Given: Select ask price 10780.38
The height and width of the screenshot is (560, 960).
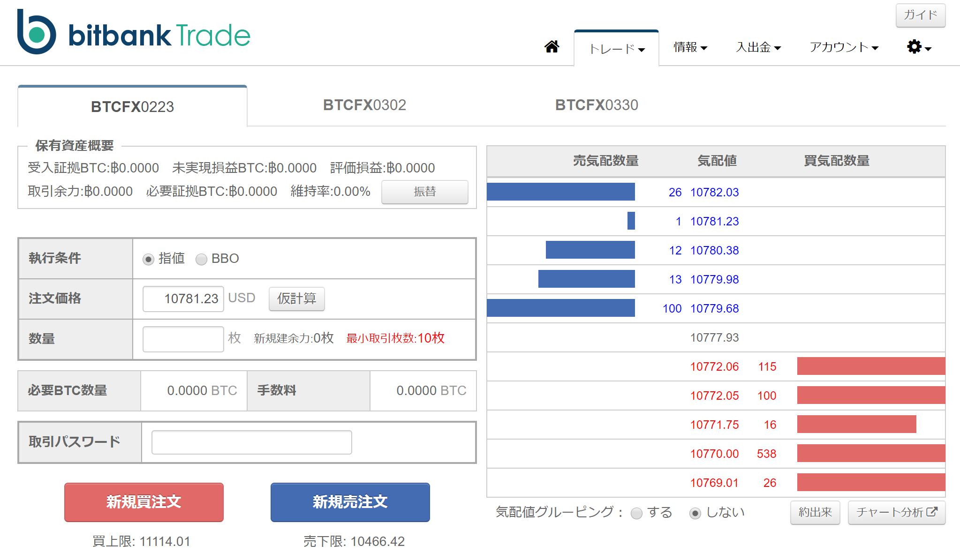Looking at the screenshot, I should 714,250.
